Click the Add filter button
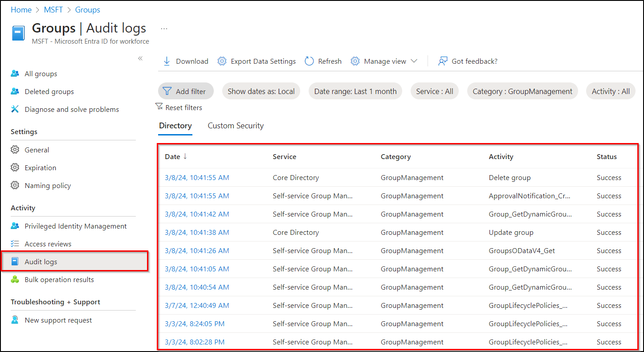This screenshot has height=352, width=644. 186,91
